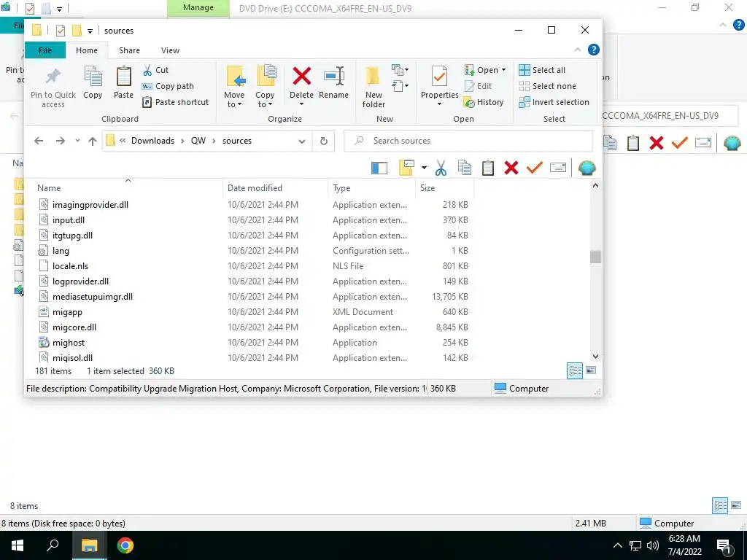The height and width of the screenshot is (560, 747).
Task: Switch to the Share tab
Action: (x=129, y=50)
